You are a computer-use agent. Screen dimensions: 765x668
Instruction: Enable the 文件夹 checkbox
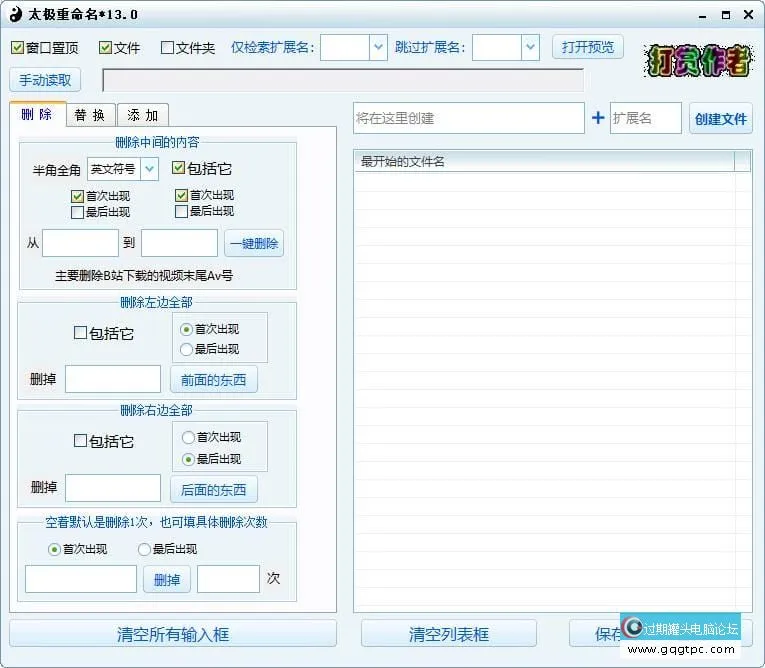[x=167, y=48]
